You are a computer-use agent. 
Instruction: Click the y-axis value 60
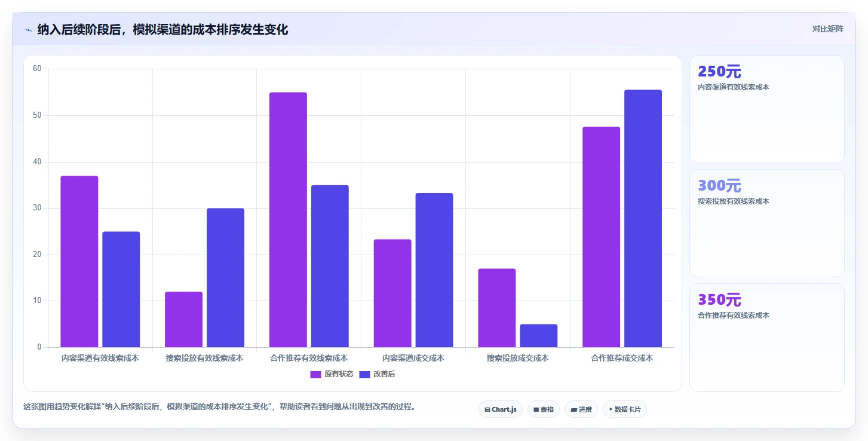pos(37,69)
